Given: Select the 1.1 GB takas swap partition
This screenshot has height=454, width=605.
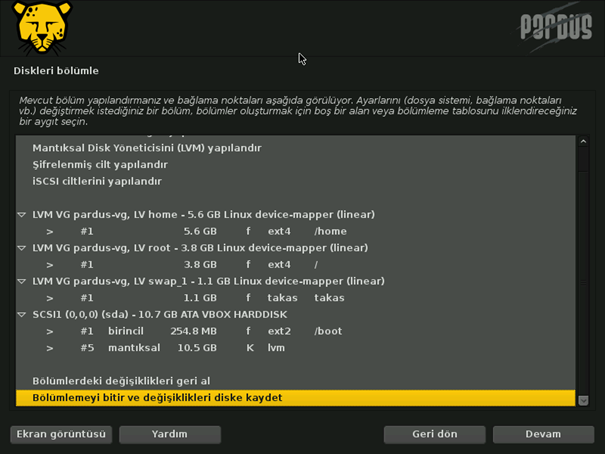Looking at the screenshot, I should click(200, 298).
